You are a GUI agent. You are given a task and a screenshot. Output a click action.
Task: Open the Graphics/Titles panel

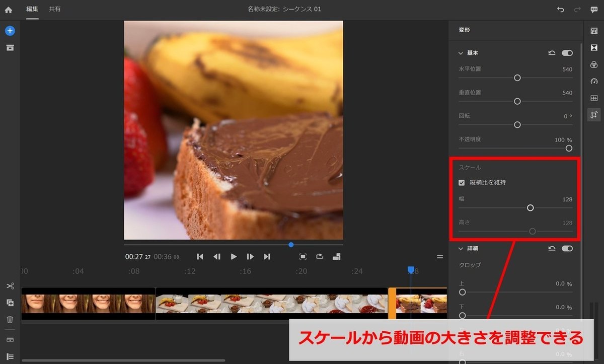coord(594,30)
